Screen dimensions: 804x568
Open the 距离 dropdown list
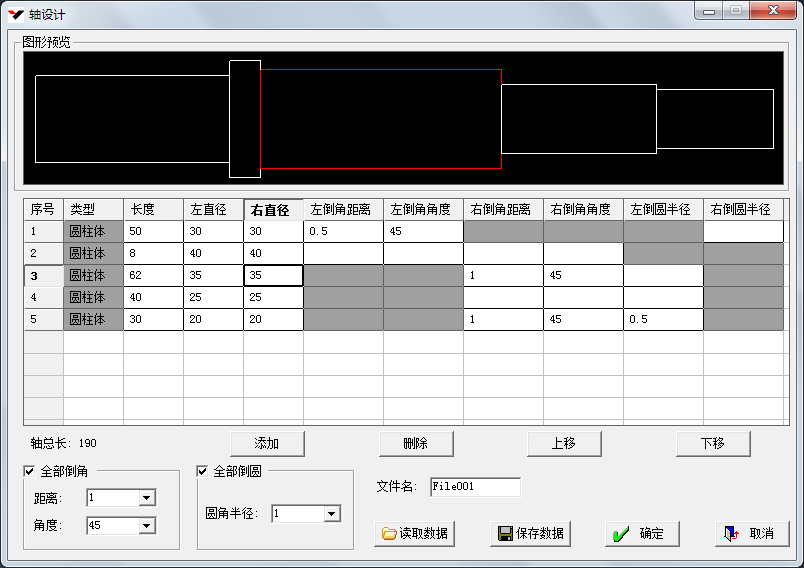147,498
